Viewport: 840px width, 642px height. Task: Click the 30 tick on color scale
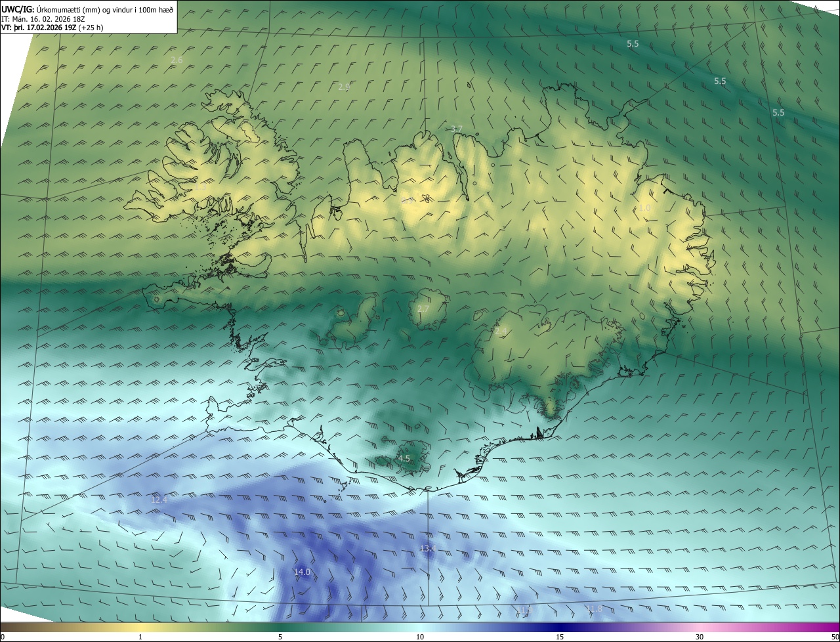(700, 637)
